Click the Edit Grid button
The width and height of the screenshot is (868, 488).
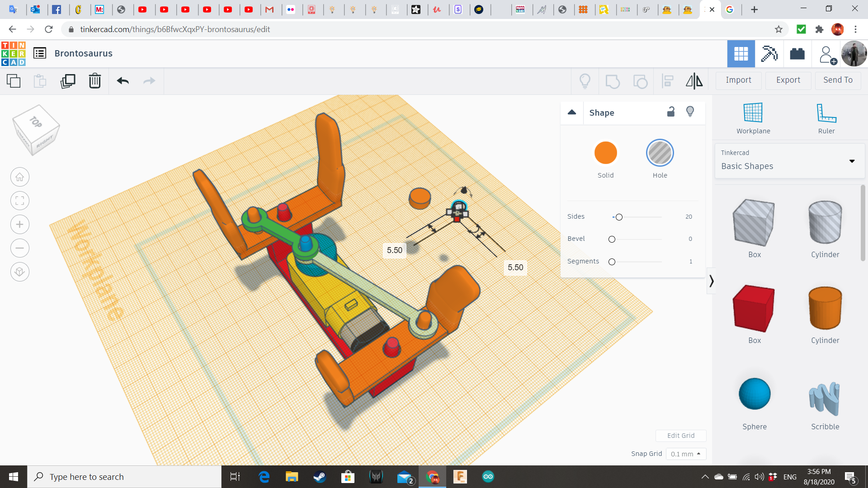coord(680,436)
